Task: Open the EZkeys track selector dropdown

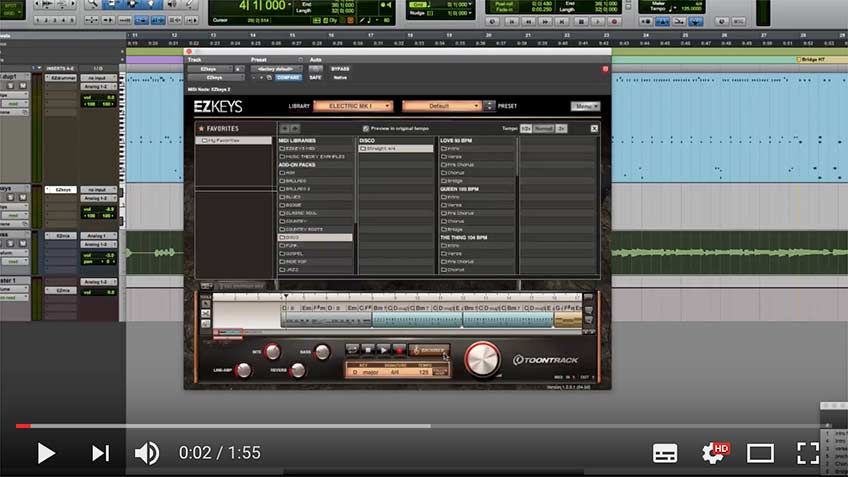Action: 210,69
